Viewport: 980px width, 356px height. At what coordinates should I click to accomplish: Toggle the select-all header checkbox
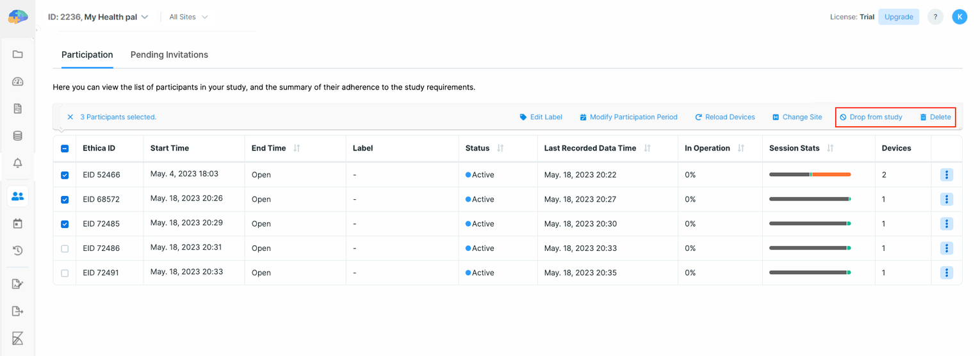65,149
